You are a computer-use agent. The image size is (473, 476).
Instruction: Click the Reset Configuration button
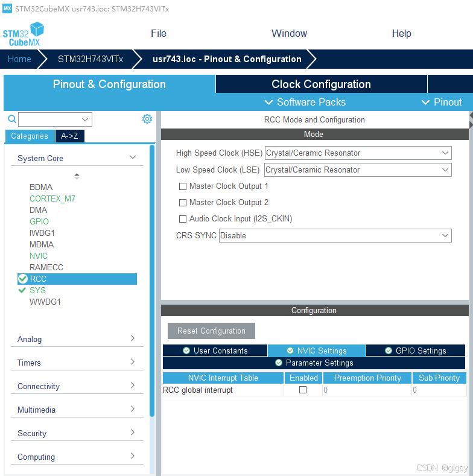(x=211, y=331)
